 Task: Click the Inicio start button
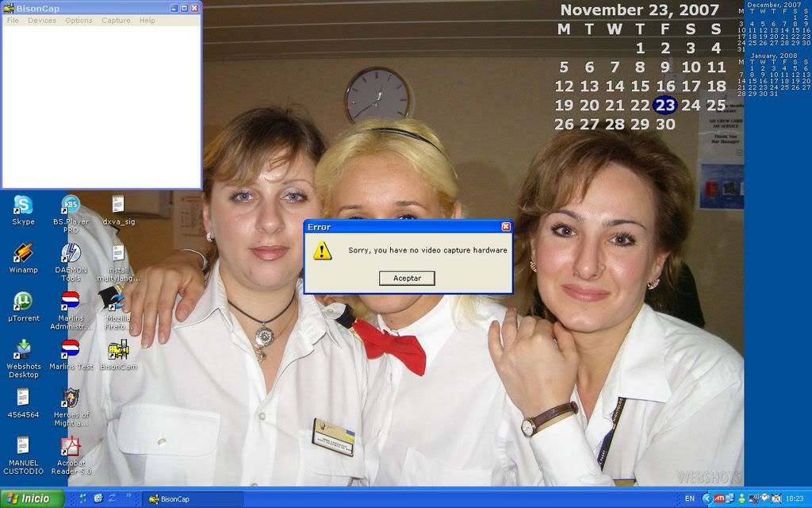[32, 498]
